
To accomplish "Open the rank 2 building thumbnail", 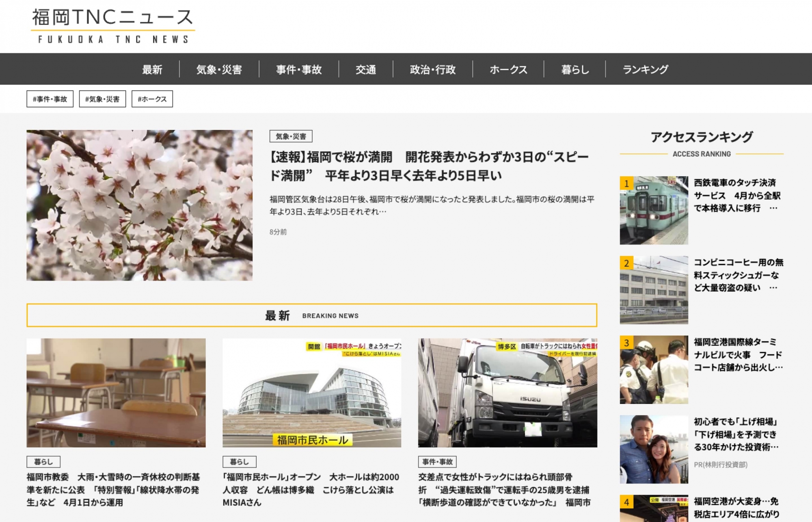I will coord(654,290).
